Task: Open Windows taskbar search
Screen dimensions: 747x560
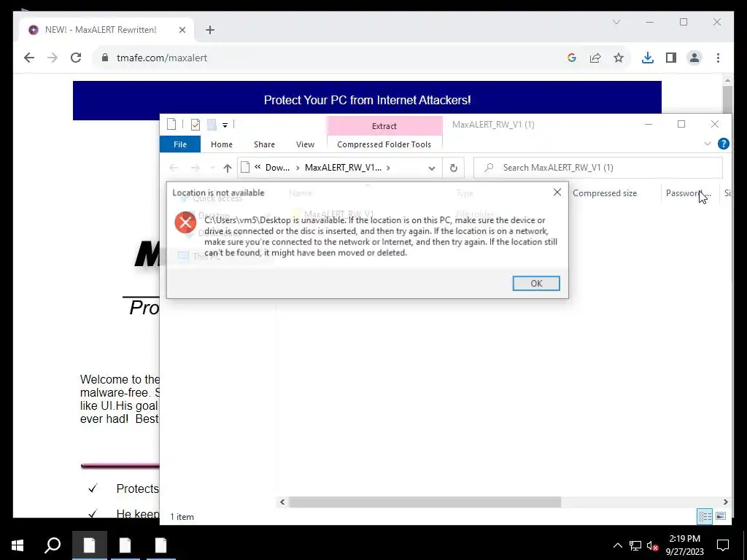Action: pos(53,545)
